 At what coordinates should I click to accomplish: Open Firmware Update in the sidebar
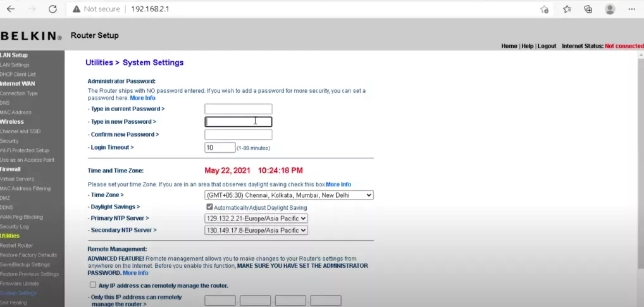[x=20, y=283]
